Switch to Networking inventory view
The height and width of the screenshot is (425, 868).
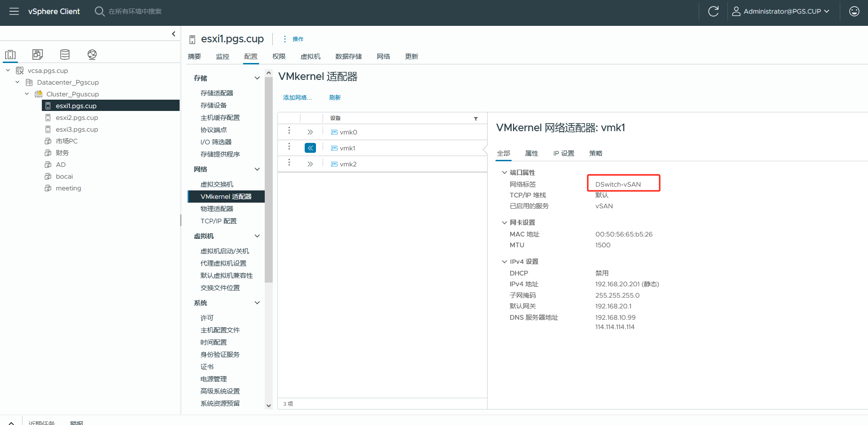point(92,55)
